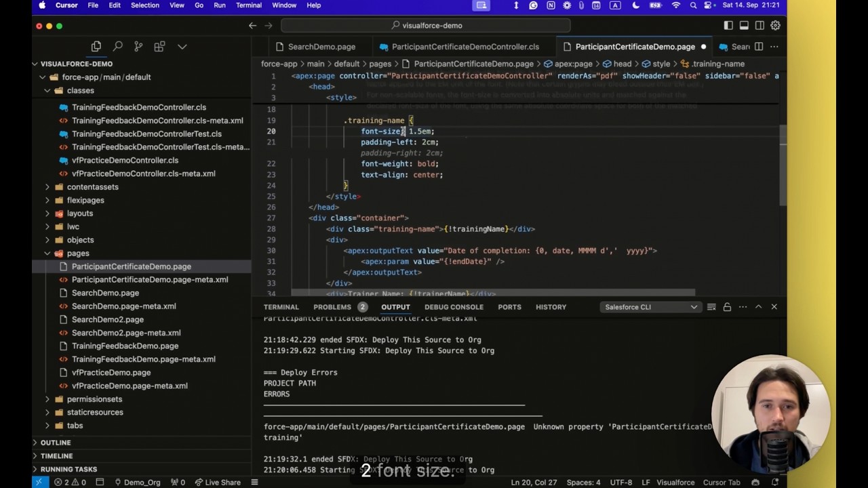Switch to TERMINAL panel tab

(x=281, y=307)
